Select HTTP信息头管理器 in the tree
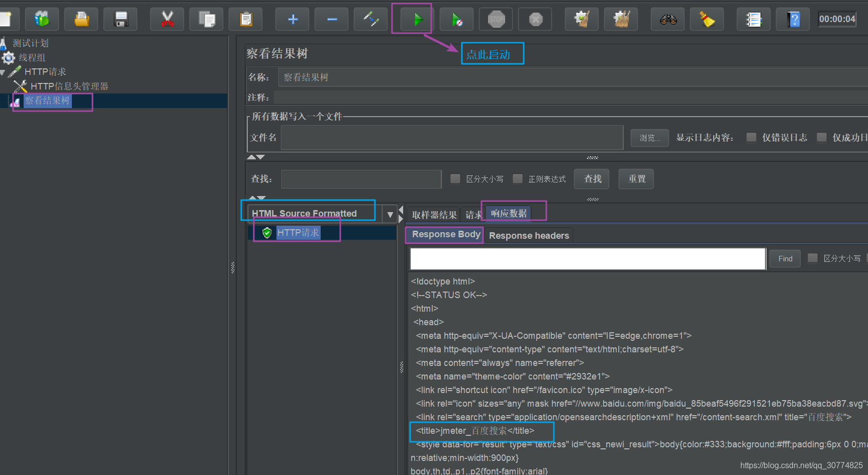The width and height of the screenshot is (868, 475). coord(69,86)
